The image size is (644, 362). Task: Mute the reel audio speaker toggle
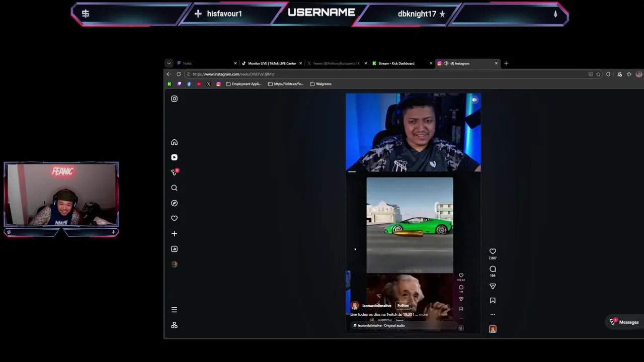(x=474, y=100)
